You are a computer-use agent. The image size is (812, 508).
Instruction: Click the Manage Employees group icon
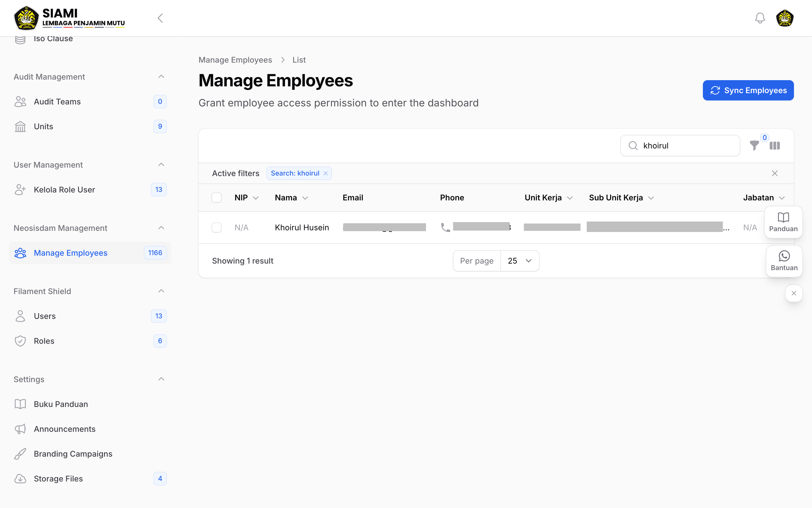tap(20, 253)
